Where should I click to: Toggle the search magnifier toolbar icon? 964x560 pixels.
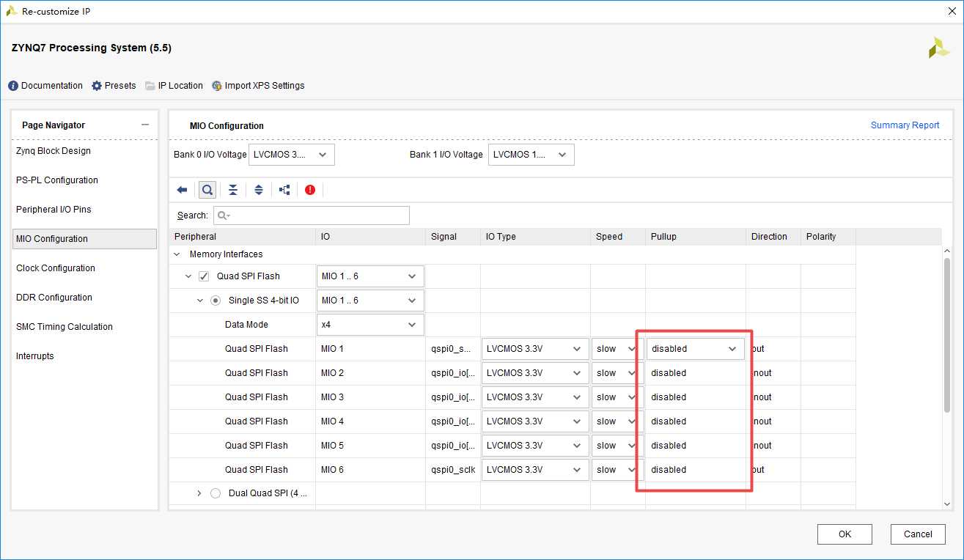(x=207, y=190)
